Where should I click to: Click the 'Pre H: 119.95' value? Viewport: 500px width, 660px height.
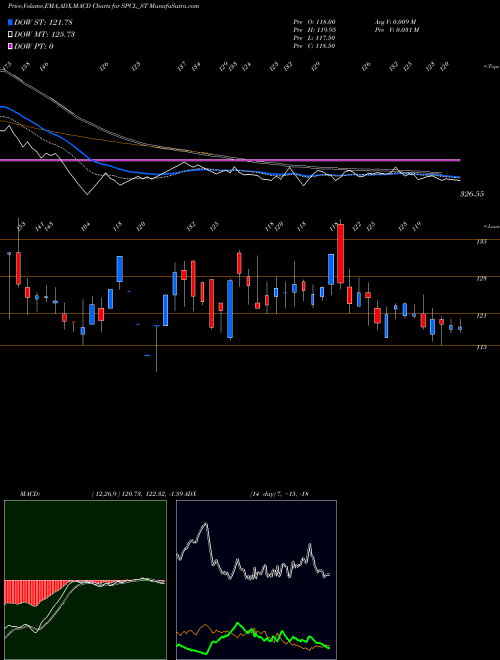314,30
